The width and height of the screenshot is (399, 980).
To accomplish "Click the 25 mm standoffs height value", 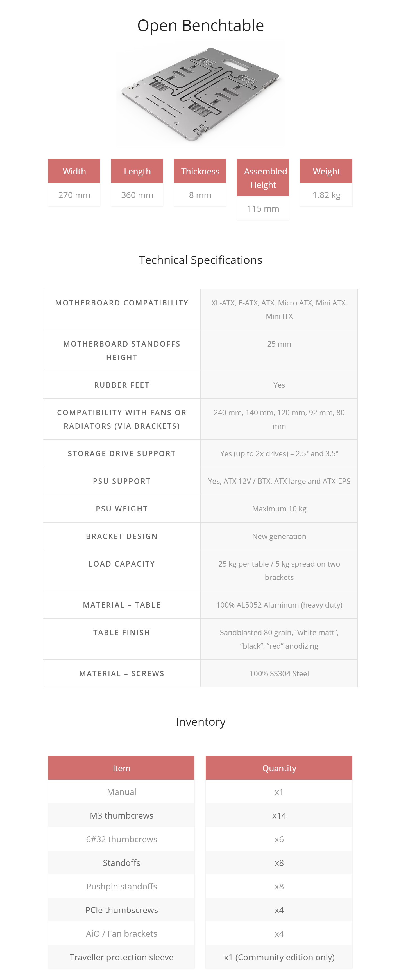I will (279, 344).
